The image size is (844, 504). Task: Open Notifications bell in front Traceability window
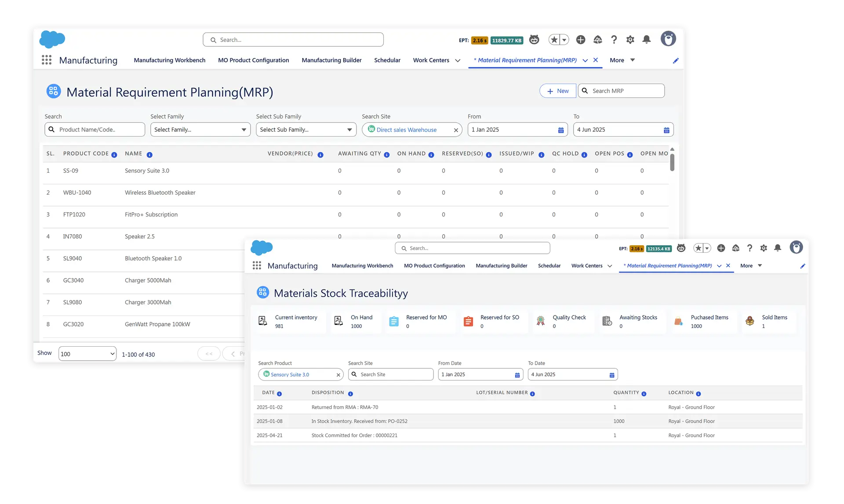click(778, 248)
